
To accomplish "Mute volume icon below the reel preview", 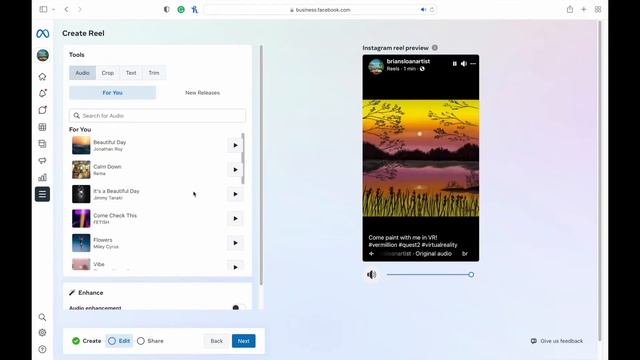I will point(371,275).
